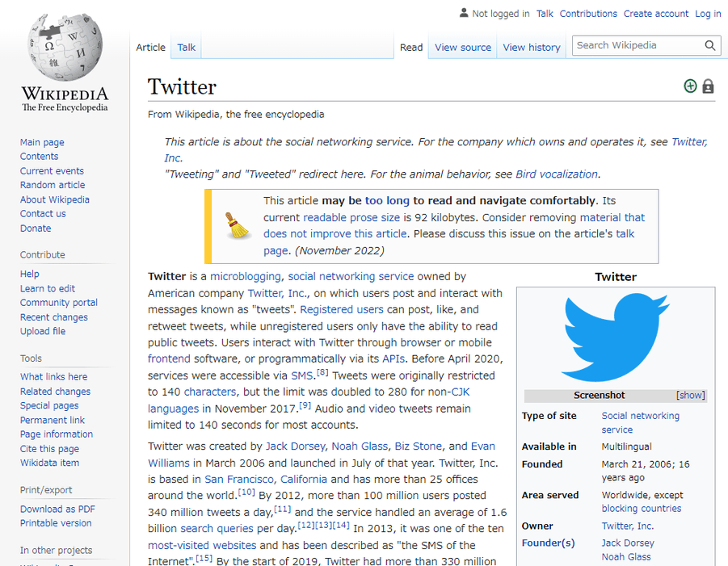The height and width of the screenshot is (566, 728).
Task: Open the Log in link
Action: point(708,14)
